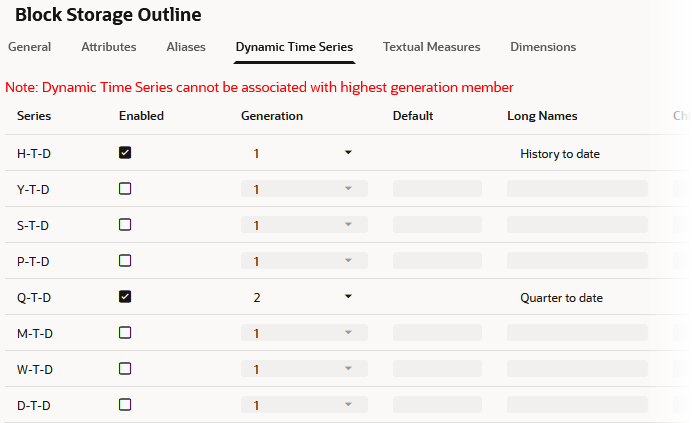Image resolution: width=692 pixels, height=423 pixels.
Task: Select the Dynamic Time Series tab
Action: [x=294, y=47]
